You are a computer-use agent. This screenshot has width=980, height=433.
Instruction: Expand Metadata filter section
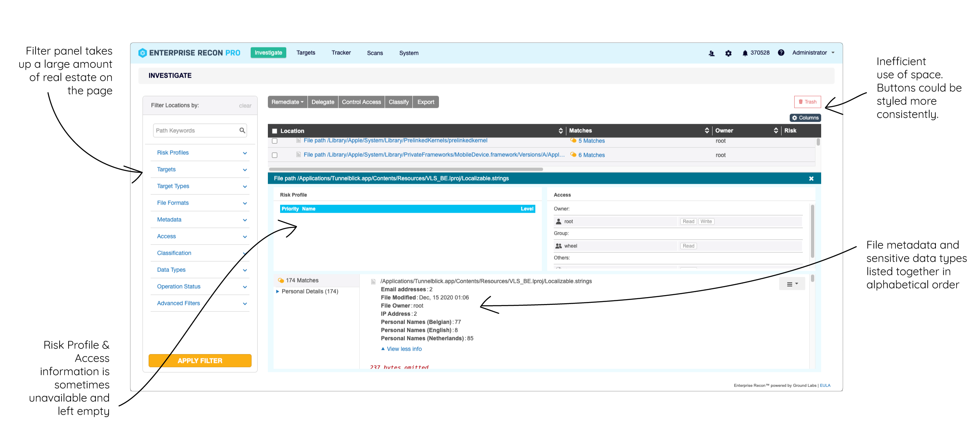[200, 220]
